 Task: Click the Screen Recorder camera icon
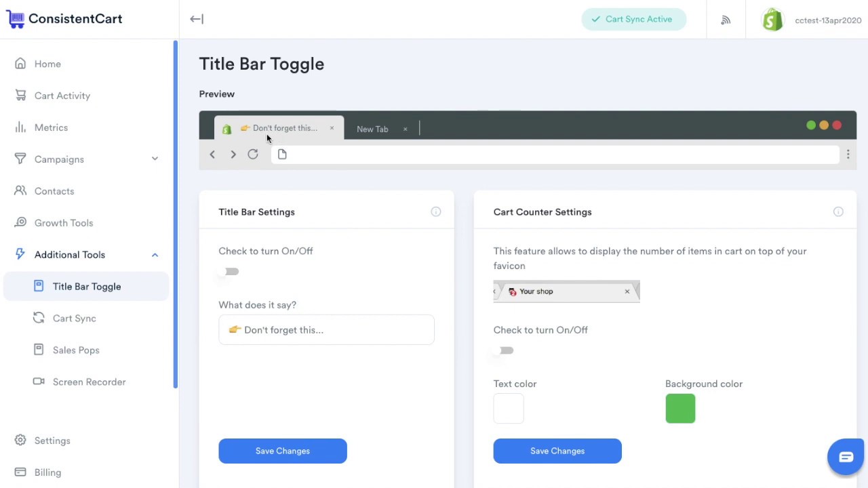click(39, 382)
